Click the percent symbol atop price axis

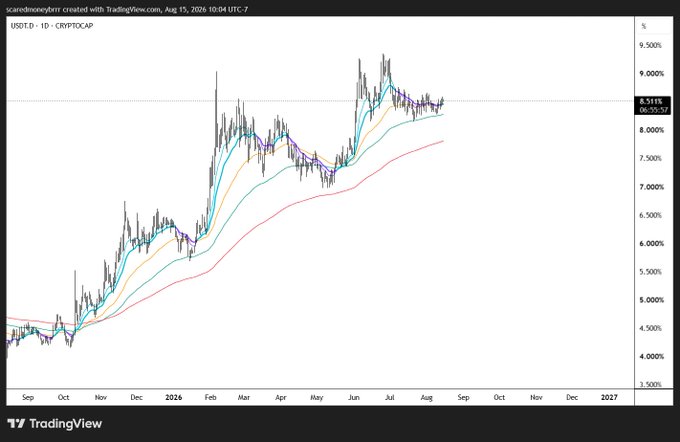[644, 26]
